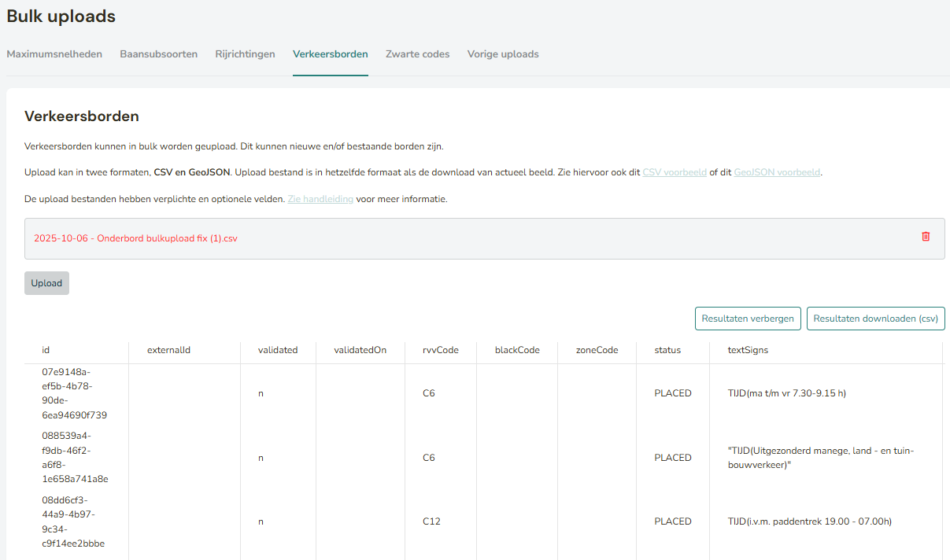Image resolution: width=950 pixels, height=560 pixels.
Task: Click the textSigns column header
Action: pyautogui.click(x=748, y=350)
